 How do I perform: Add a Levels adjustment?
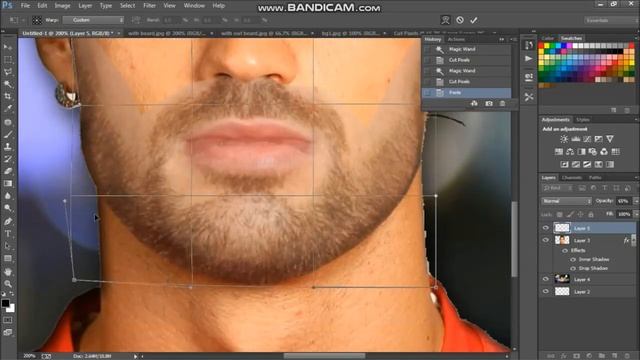tap(576, 139)
